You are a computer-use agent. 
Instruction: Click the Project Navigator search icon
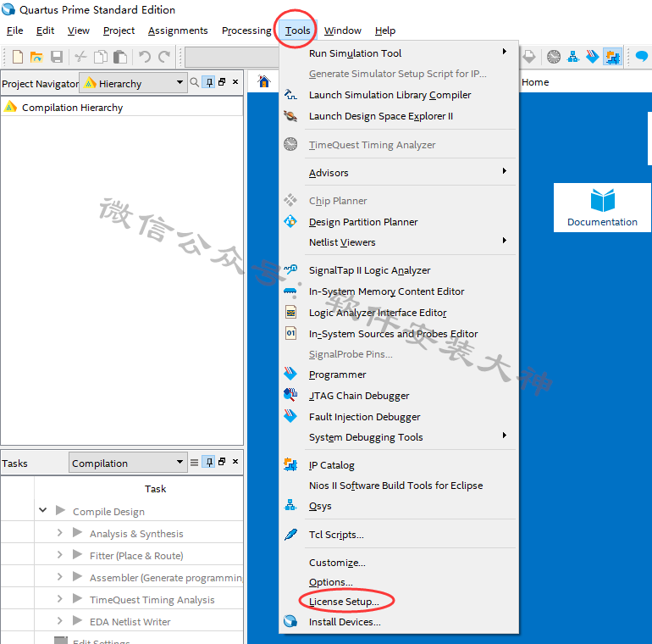(194, 82)
